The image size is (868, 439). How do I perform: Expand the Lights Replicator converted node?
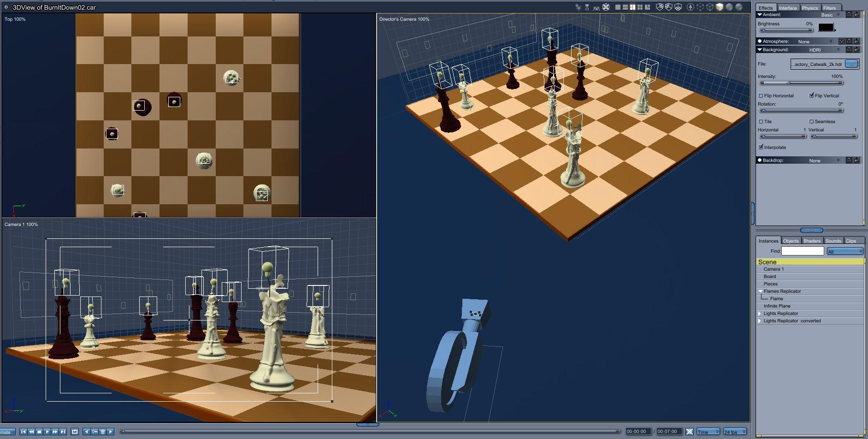point(760,321)
